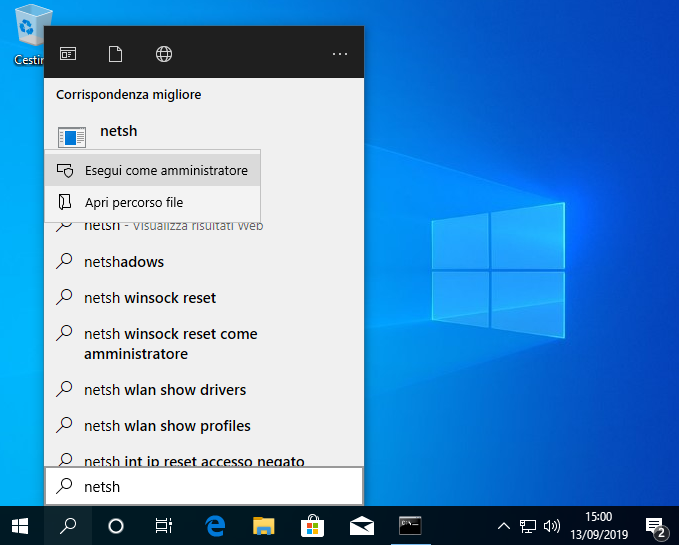Choose the netsh wlan show profiles suggestion
This screenshot has width=679, height=545.
(x=204, y=426)
